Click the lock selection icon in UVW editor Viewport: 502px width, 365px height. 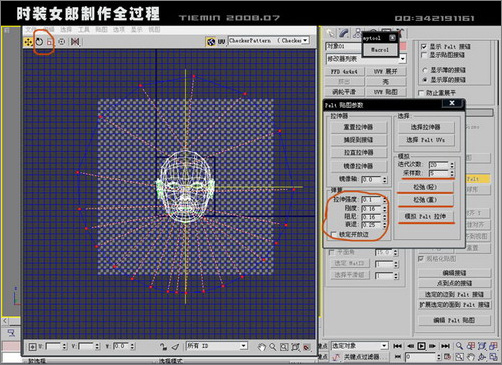click(x=163, y=347)
